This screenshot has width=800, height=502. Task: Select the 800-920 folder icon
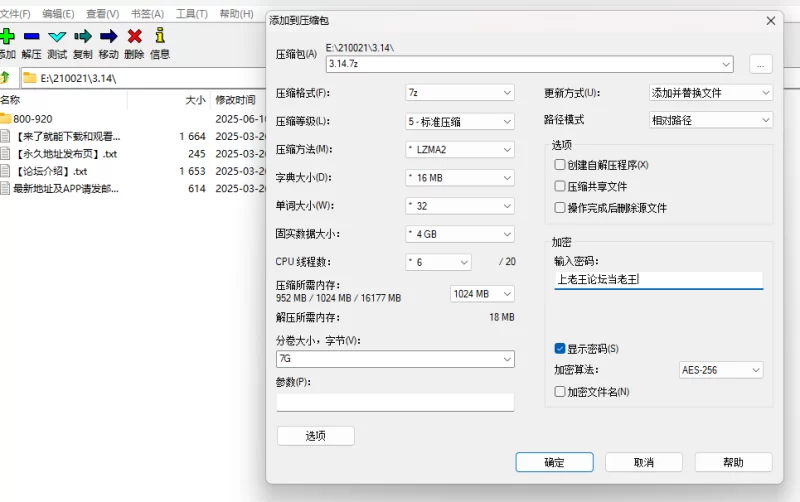coord(6,118)
